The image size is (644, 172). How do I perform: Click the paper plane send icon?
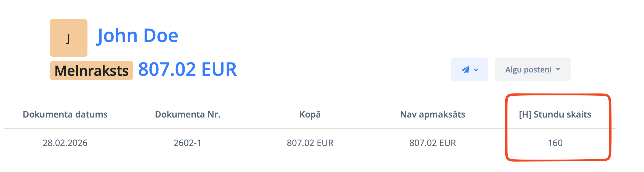[x=465, y=70]
